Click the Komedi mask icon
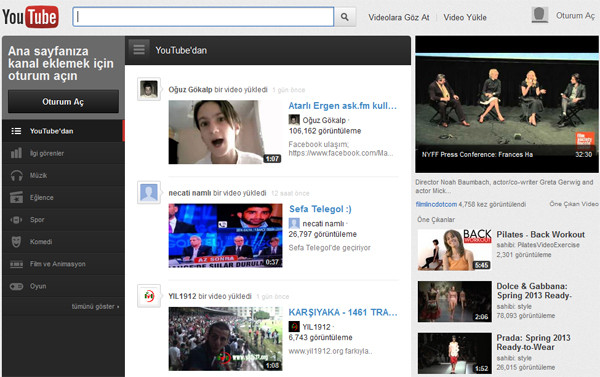This screenshot has height=377, width=600. click(x=16, y=242)
